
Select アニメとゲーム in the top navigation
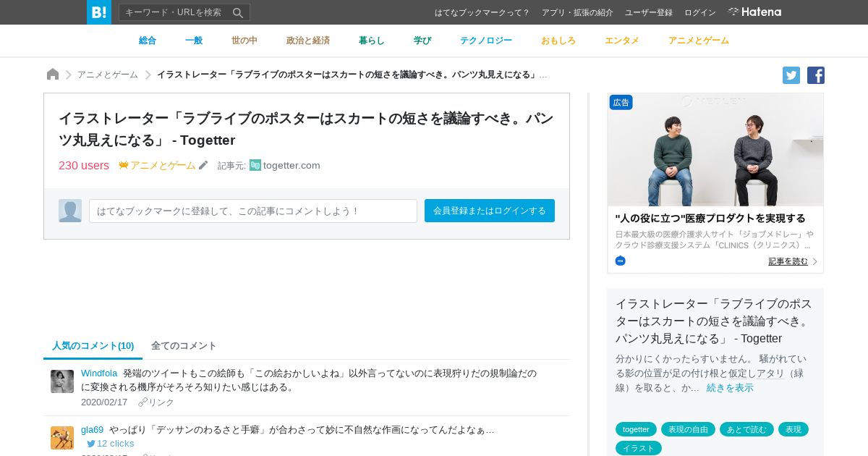coord(699,41)
